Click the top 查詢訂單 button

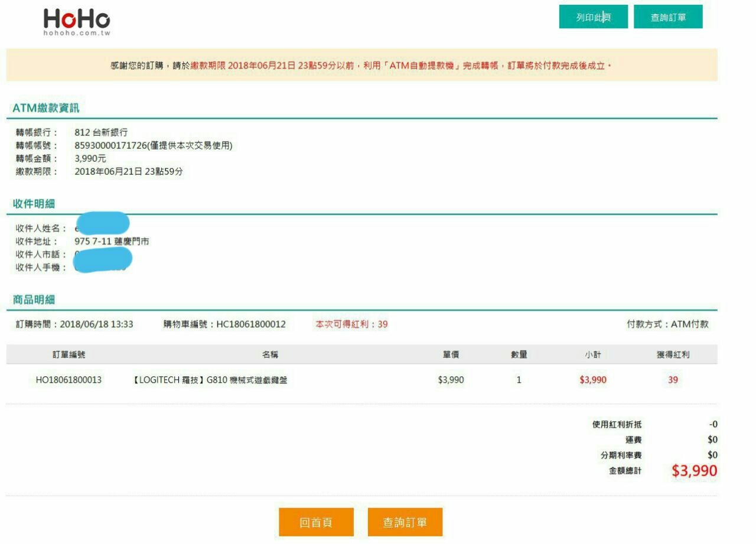tap(668, 17)
